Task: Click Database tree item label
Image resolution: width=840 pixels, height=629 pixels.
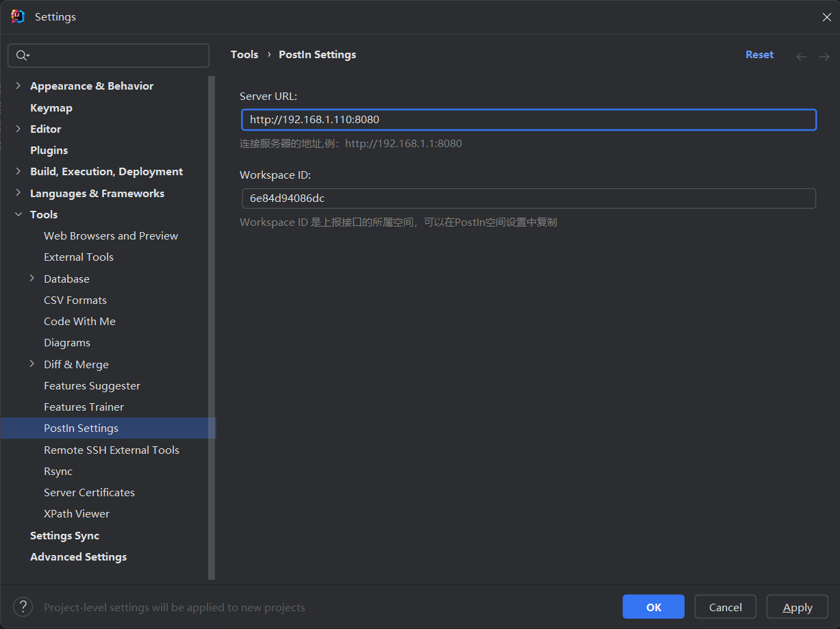Action: pyautogui.click(x=66, y=279)
